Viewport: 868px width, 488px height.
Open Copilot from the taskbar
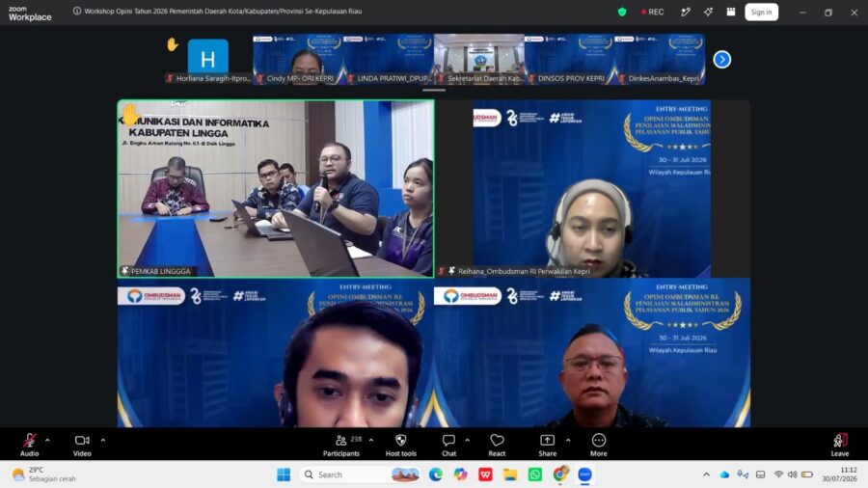click(461, 474)
